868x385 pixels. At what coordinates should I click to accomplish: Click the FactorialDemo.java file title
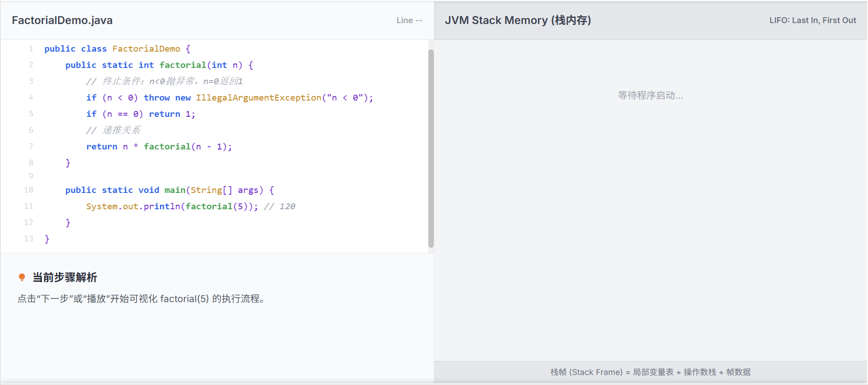point(62,20)
